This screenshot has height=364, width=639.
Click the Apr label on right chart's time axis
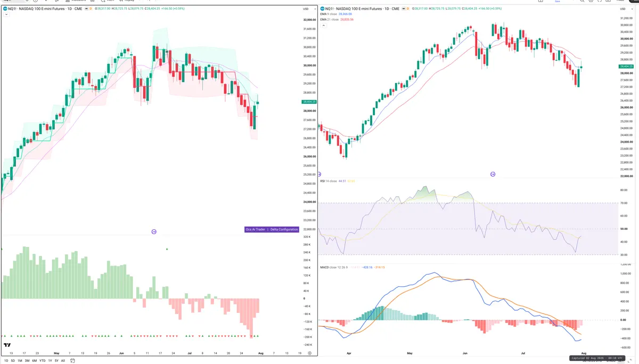pyautogui.click(x=349, y=353)
